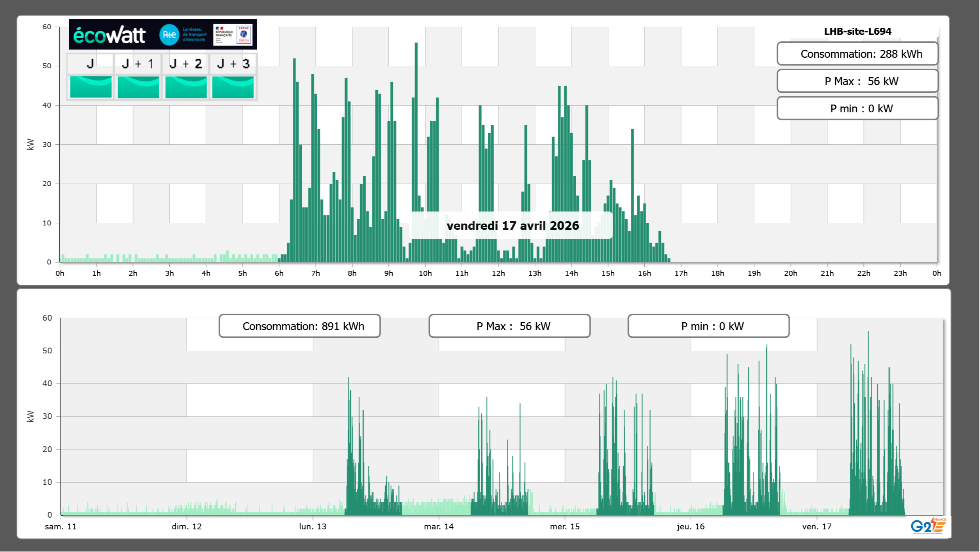The image size is (980, 552).
Task: Click the daily Consommation: 288 kWh box
Action: (857, 54)
